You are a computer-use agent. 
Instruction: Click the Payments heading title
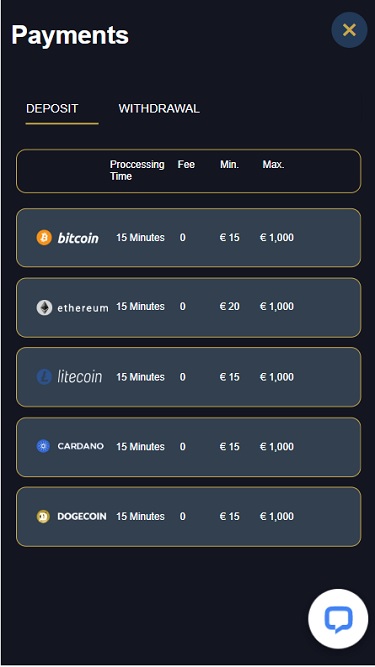[x=70, y=35]
